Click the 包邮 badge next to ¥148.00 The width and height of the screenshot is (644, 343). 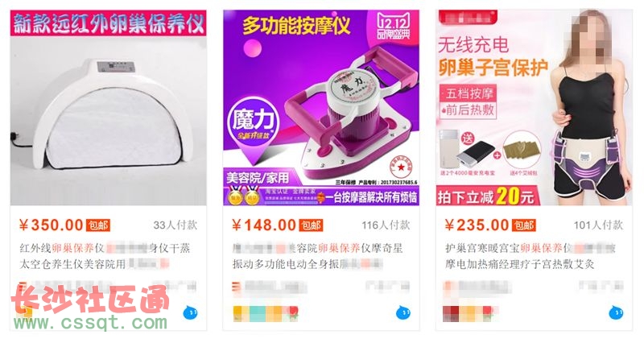coord(311,225)
